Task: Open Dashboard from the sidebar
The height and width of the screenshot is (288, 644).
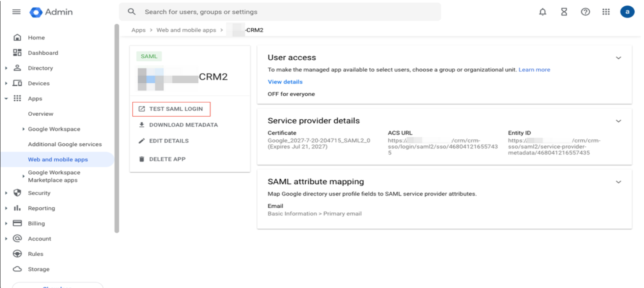Action: point(43,53)
